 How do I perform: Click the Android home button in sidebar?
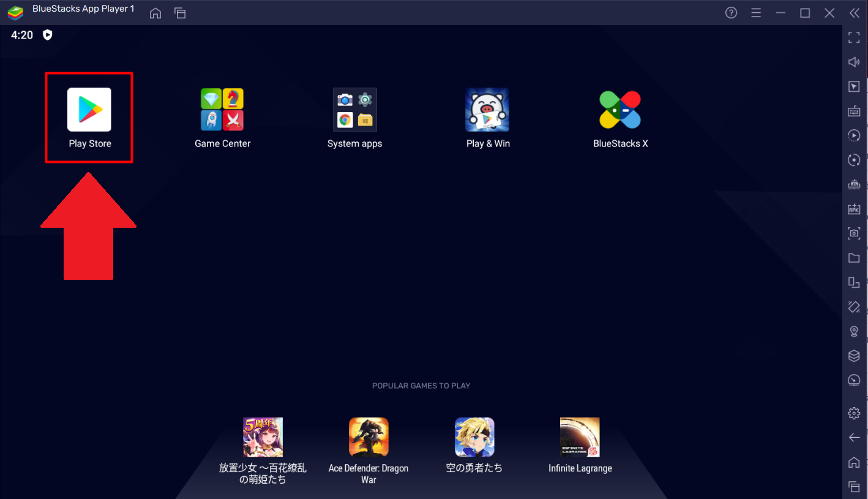point(854,462)
